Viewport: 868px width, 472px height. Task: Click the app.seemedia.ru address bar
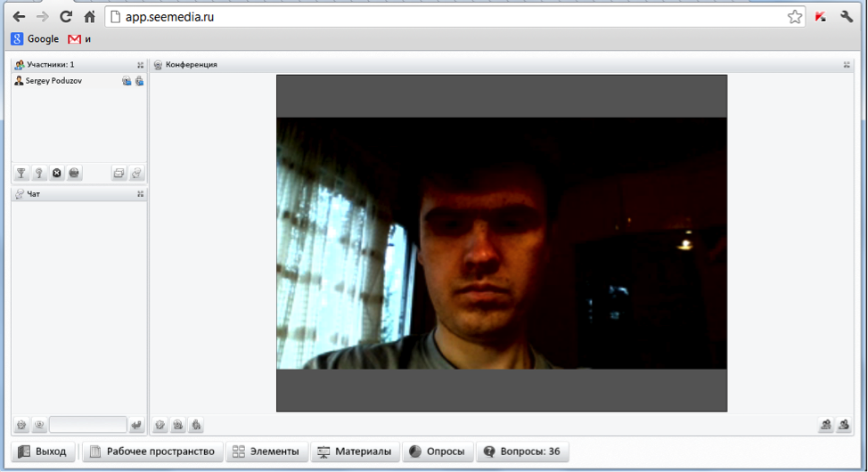(454, 17)
